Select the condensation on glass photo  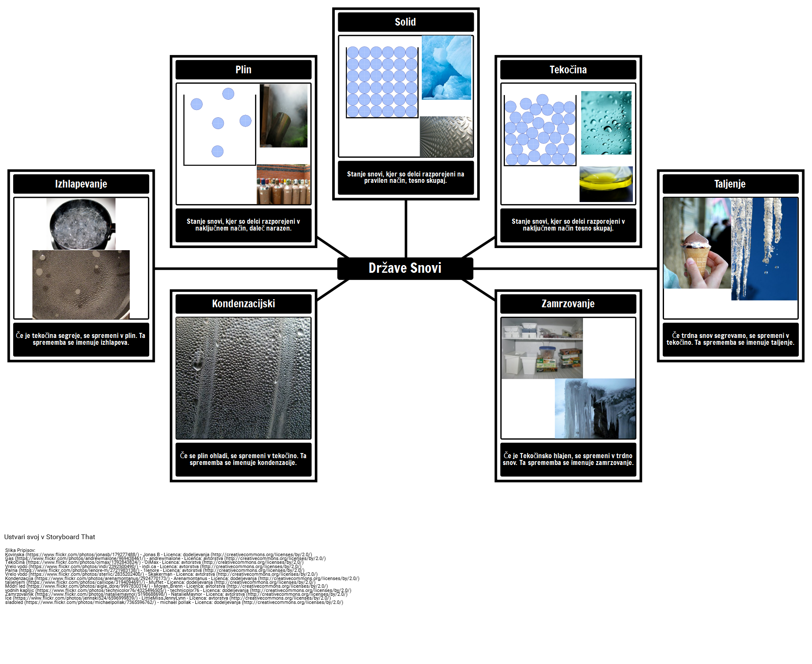tap(244, 378)
